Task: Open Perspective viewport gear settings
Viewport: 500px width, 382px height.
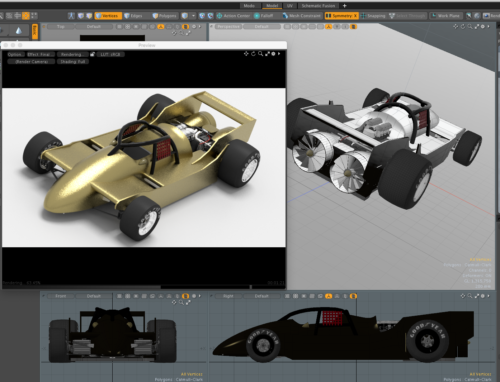Action: [x=483, y=26]
